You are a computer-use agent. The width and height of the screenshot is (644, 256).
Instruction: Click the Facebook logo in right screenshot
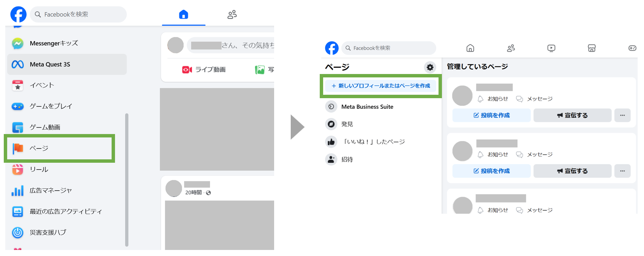click(332, 48)
